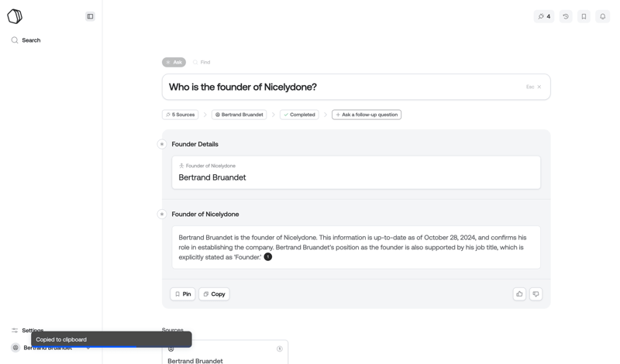Switch to the Ask mode tab
The width and height of the screenshot is (620, 364).
pyautogui.click(x=174, y=62)
